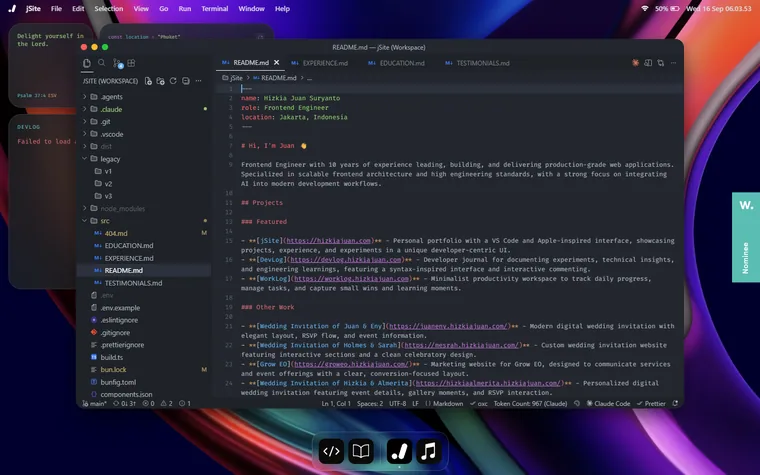Follow the hizkiajuan.com jSite link
Viewport: 760px width, 475px height.
[329, 240]
